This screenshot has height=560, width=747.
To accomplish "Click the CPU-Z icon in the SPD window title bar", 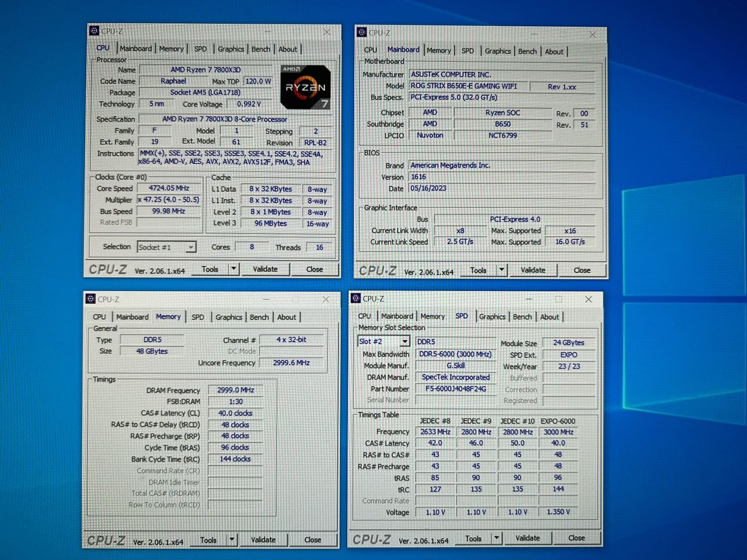I will (355, 298).
